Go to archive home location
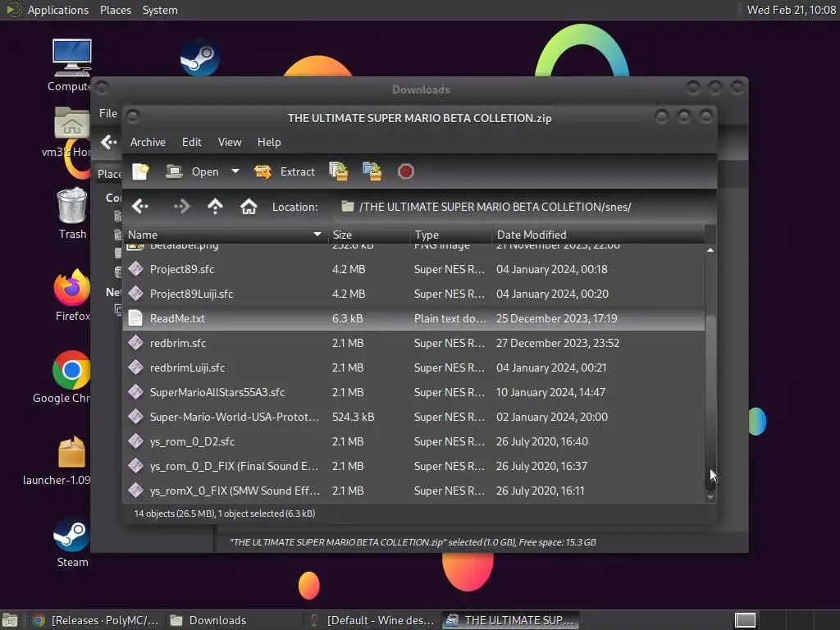This screenshot has width=840, height=630. click(249, 206)
